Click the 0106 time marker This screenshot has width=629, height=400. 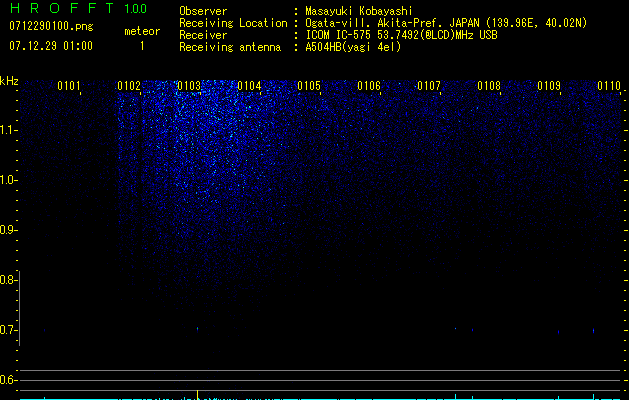click(369, 86)
